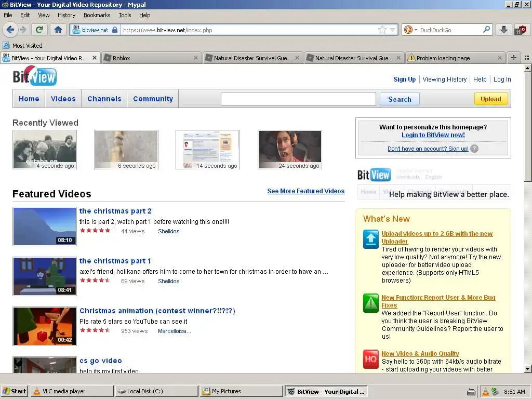Open the cs go video title
This screenshot has height=399, width=532.
(100, 361)
